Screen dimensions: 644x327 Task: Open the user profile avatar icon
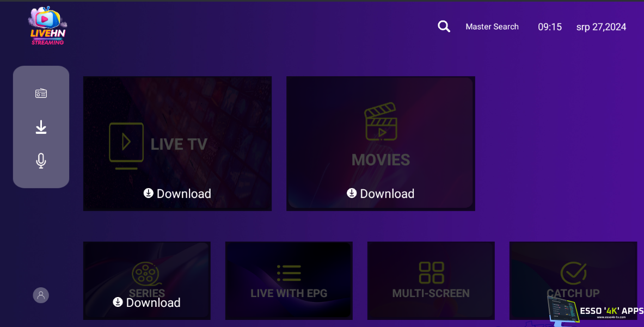41,295
